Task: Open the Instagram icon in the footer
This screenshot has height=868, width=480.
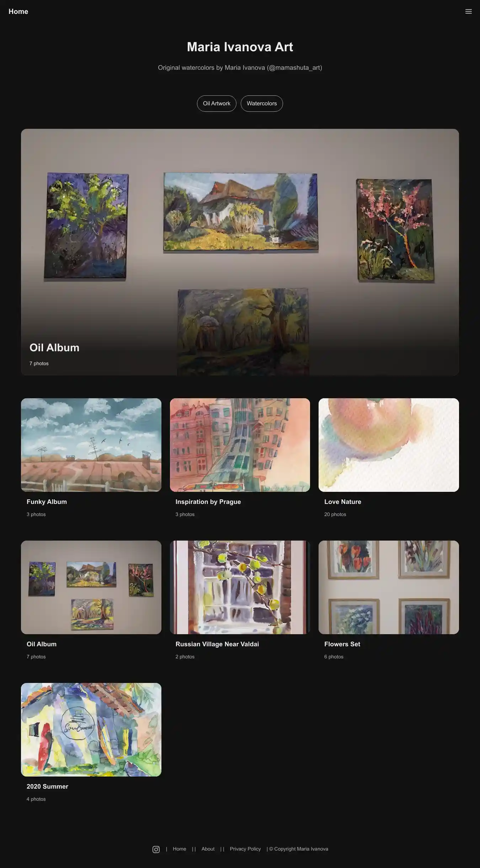Action: pyautogui.click(x=156, y=849)
